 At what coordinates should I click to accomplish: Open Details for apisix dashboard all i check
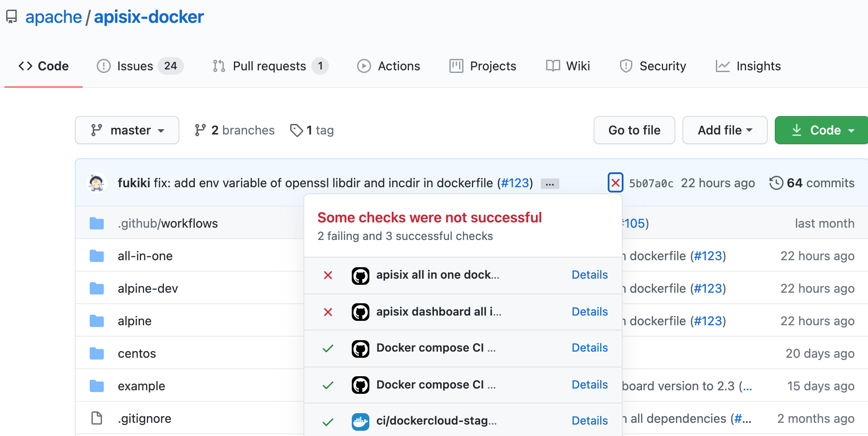pos(590,312)
